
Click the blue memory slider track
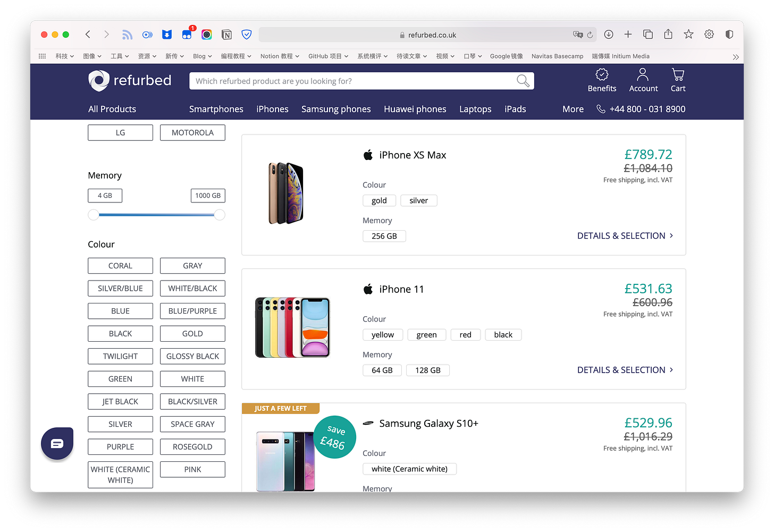point(156,215)
